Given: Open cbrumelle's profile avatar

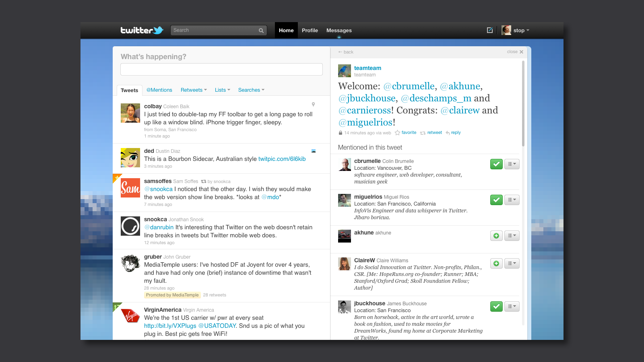Looking at the screenshot, I should tap(345, 165).
